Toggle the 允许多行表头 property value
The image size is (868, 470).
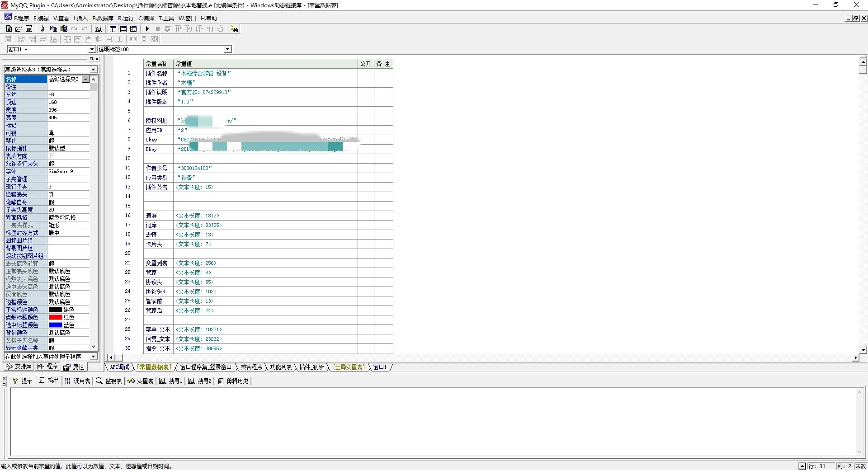(68, 164)
